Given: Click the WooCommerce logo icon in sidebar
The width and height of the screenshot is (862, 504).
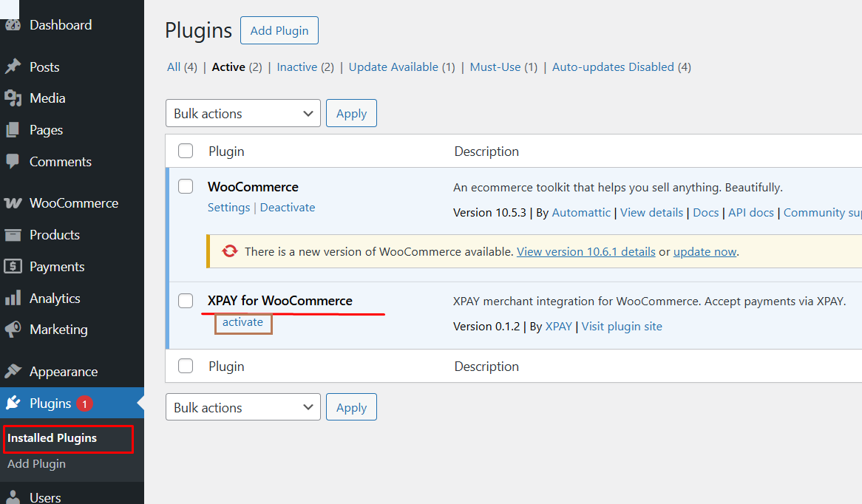Looking at the screenshot, I should pos(13,203).
